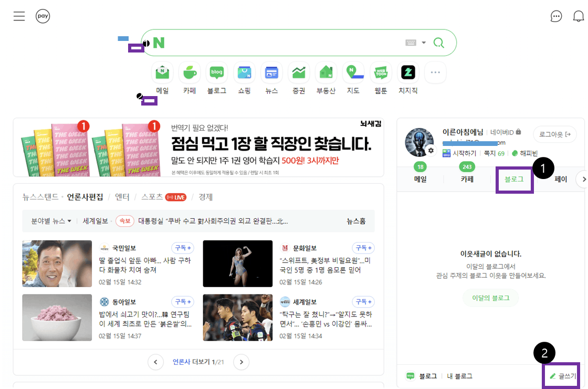Read the 딸 졸업식 앞둔 아빠 headline
Viewport: 588px width, 389px height.
[145, 265]
